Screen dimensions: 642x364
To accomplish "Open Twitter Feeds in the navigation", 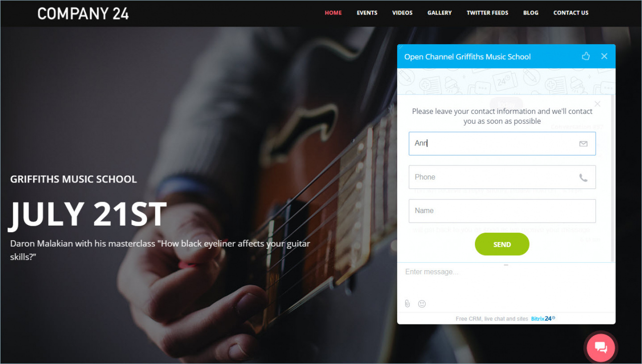I will pos(488,13).
